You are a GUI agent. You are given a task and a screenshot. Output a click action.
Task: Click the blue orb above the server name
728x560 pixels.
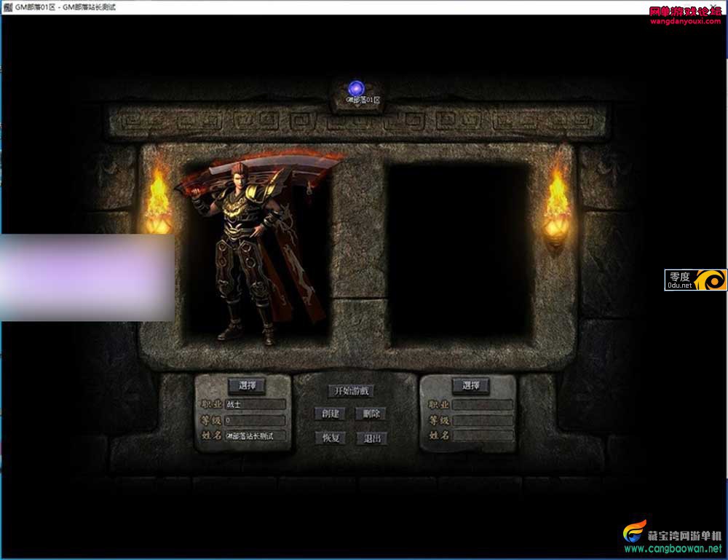(x=357, y=88)
